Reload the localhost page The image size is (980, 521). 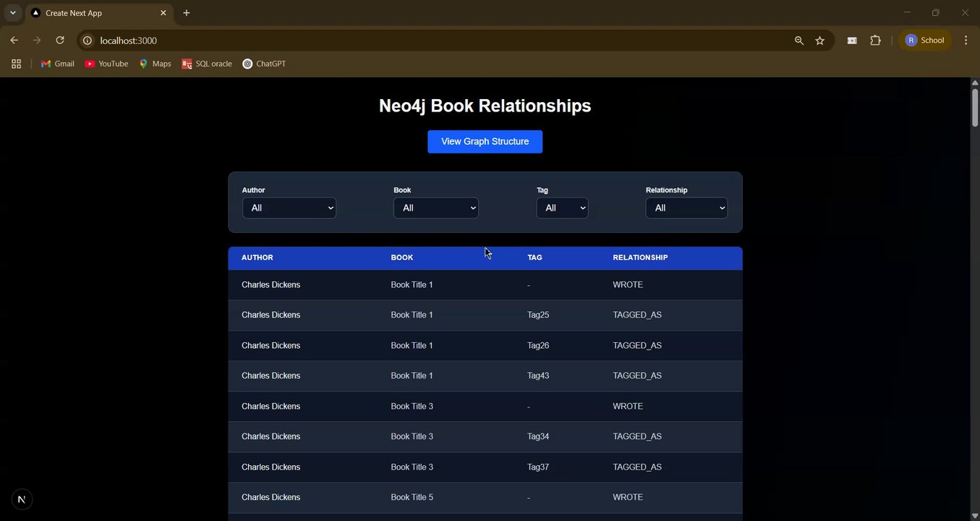pos(60,41)
